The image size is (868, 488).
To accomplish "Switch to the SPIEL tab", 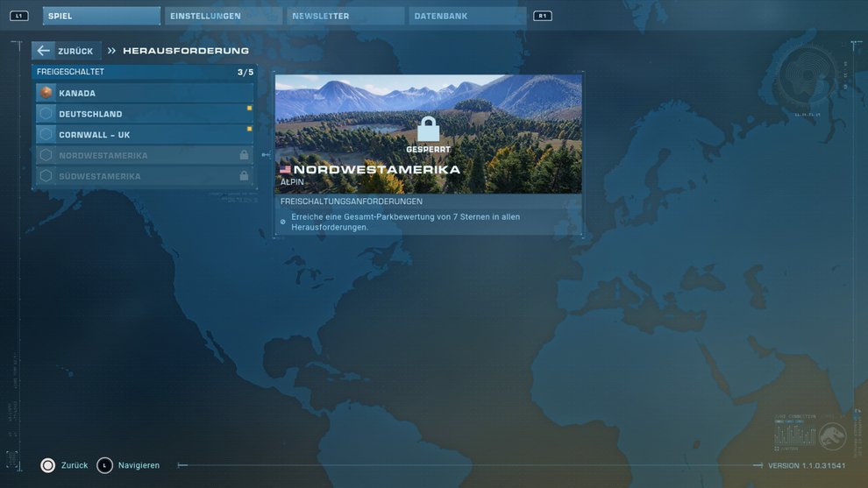I will pos(102,16).
